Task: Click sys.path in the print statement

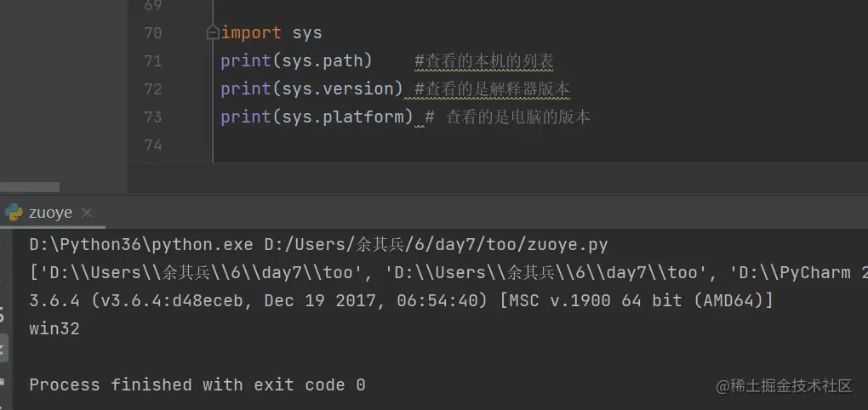Action: 322,61
